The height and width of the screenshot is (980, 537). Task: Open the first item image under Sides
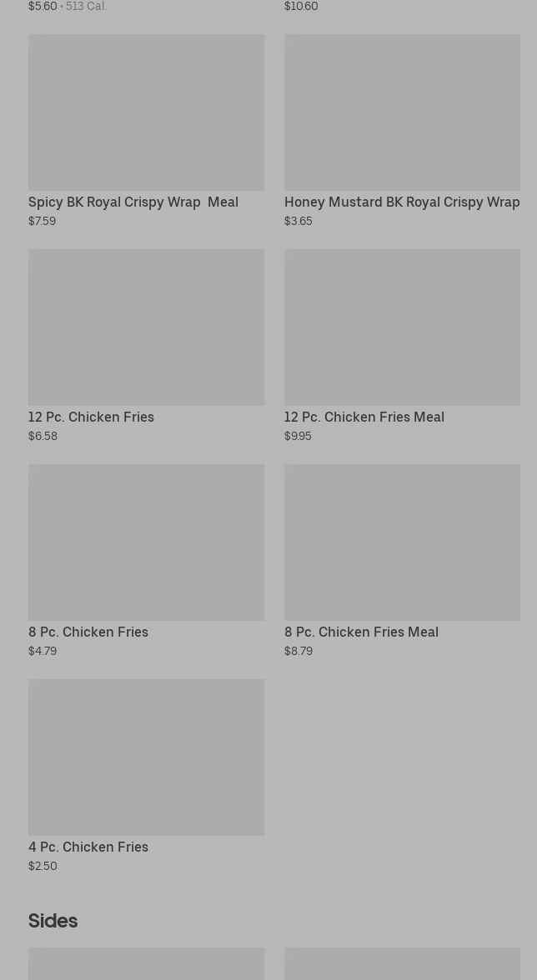pyautogui.click(x=146, y=963)
